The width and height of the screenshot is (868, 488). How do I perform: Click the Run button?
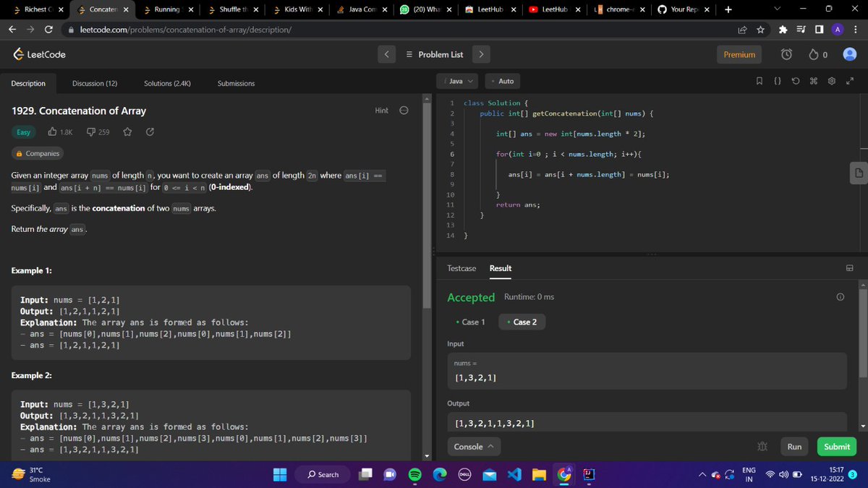(794, 447)
